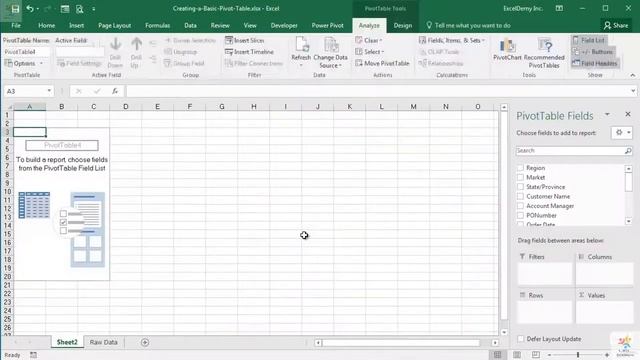Open the field list tools gear dropdown
Image resolution: width=640 pixels, height=360 pixels.
pos(622,133)
